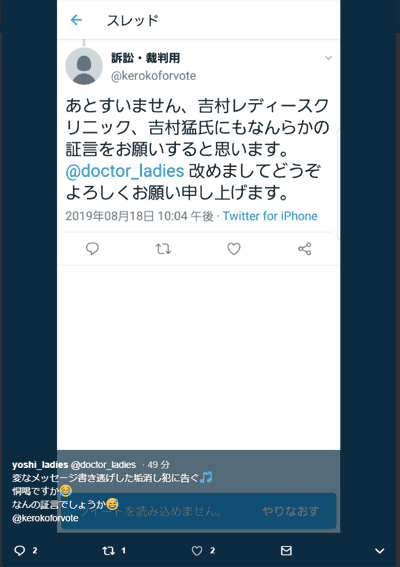
Task: Expand the chevron menu beside 訴訟・裁判用
Action: point(328,58)
